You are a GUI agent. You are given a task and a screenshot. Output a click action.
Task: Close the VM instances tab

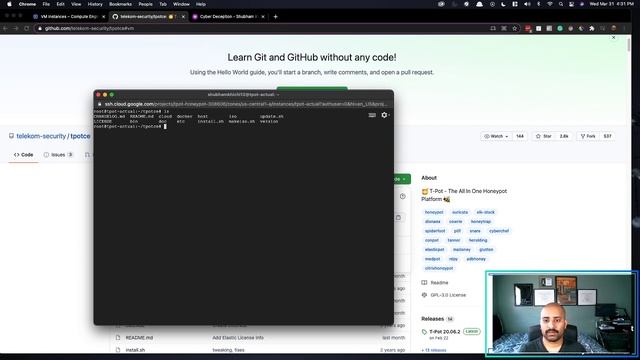click(104, 17)
